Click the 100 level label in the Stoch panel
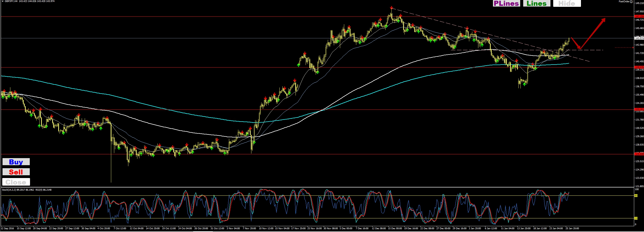The height and width of the screenshot is (232, 644). [637, 189]
